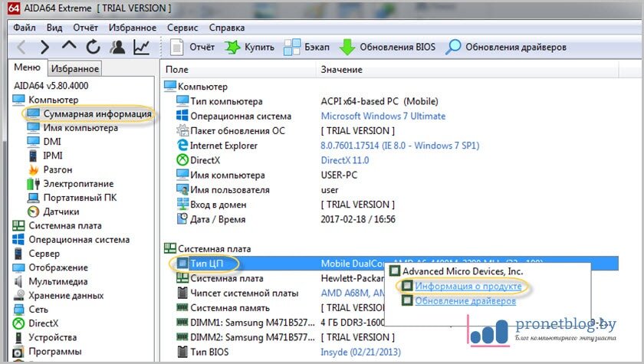Open Microsoft Windows 7 Ultimate link

[383, 116]
